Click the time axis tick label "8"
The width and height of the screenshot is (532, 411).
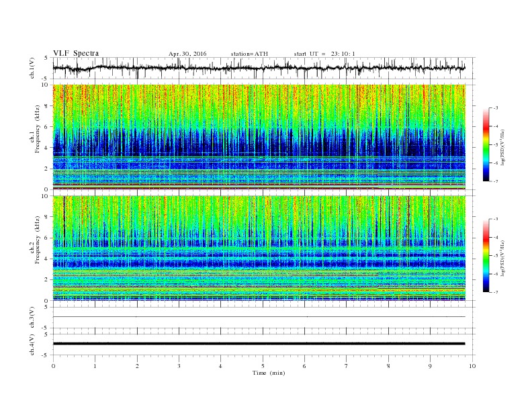[x=388, y=366]
